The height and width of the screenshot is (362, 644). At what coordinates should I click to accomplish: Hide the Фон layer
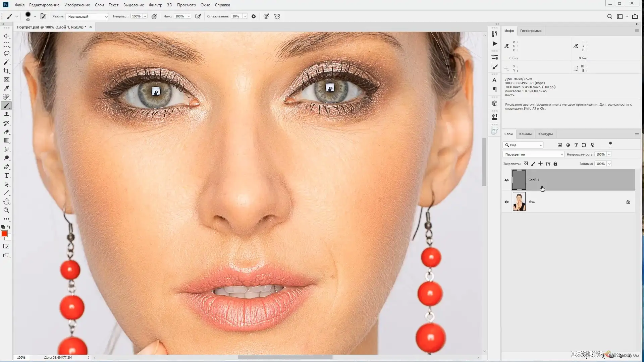pyautogui.click(x=506, y=202)
